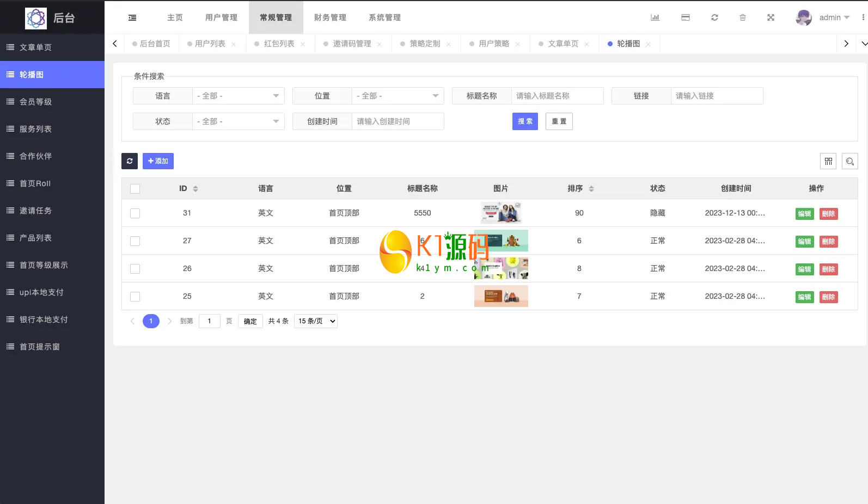Check the checkbox for row ID 31

[135, 213]
